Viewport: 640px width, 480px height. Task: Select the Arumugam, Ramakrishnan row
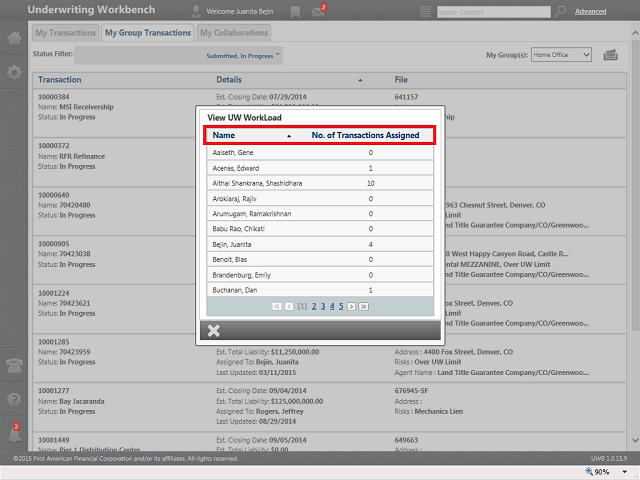point(320,214)
